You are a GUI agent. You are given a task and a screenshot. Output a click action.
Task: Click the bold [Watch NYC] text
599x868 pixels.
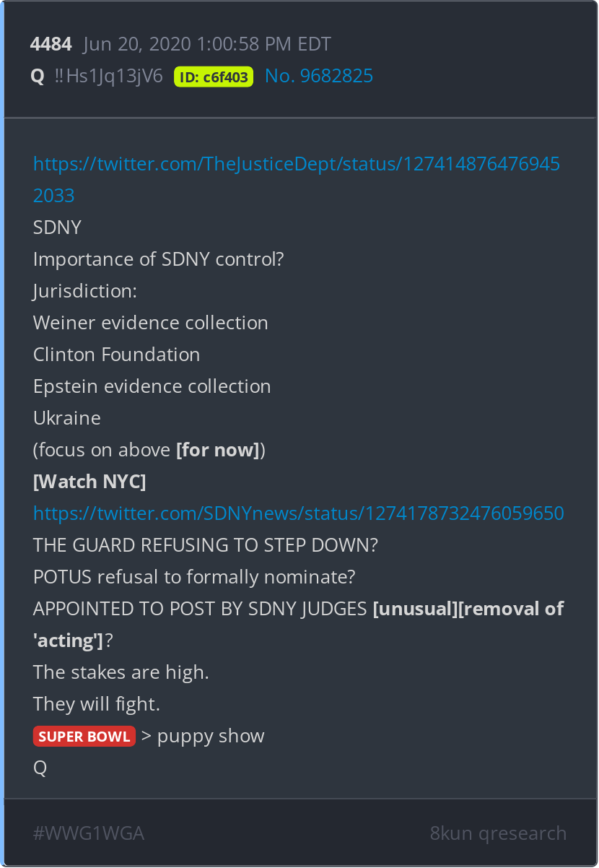89,482
